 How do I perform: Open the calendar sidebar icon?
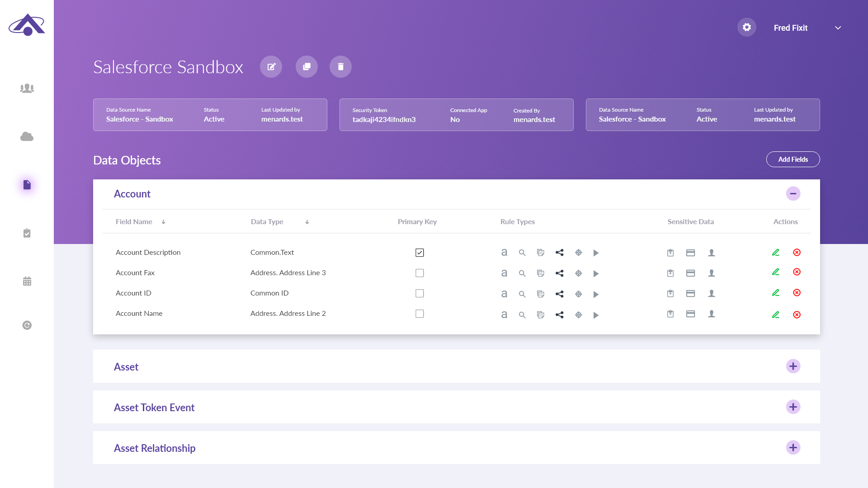(27, 282)
